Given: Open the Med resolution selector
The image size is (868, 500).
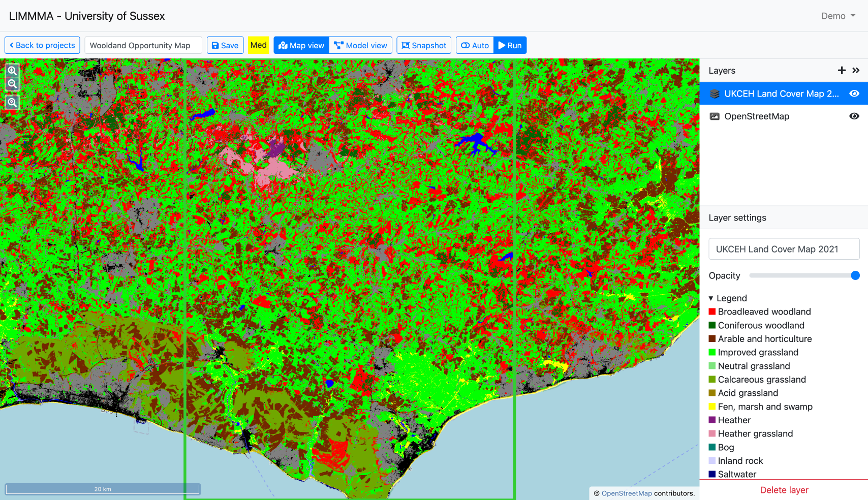Looking at the screenshot, I should [258, 45].
